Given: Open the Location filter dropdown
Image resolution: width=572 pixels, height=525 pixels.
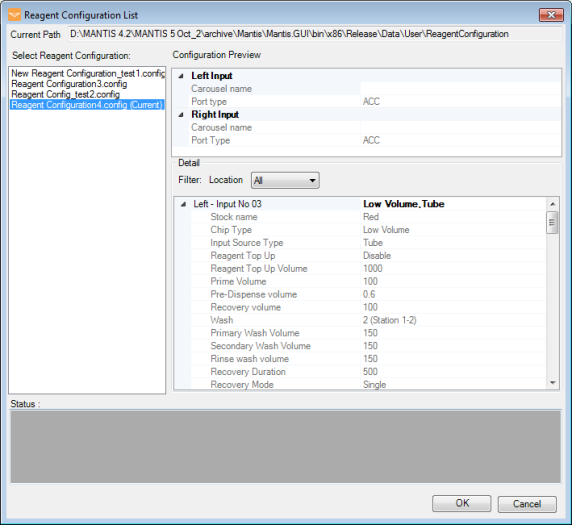Looking at the screenshot, I should coord(285,181).
